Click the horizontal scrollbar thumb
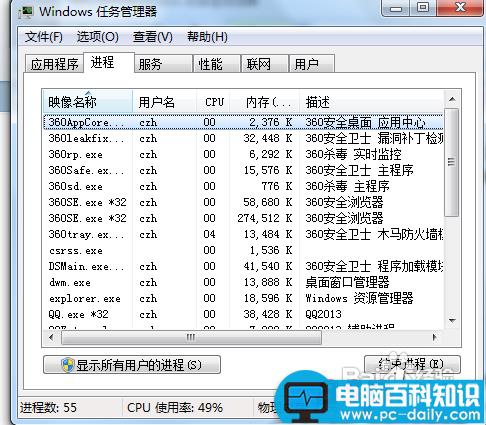 191,337
